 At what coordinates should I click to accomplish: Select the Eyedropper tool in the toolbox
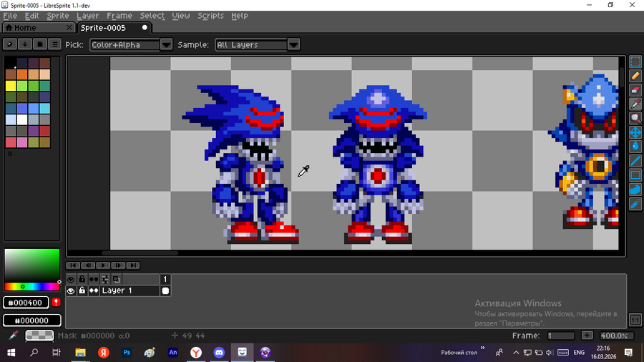point(635,104)
